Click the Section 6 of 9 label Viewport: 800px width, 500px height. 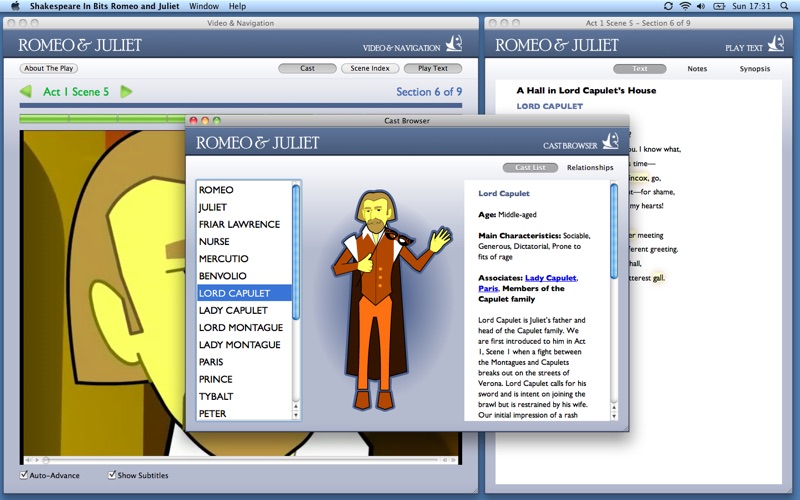(x=429, y=92)
